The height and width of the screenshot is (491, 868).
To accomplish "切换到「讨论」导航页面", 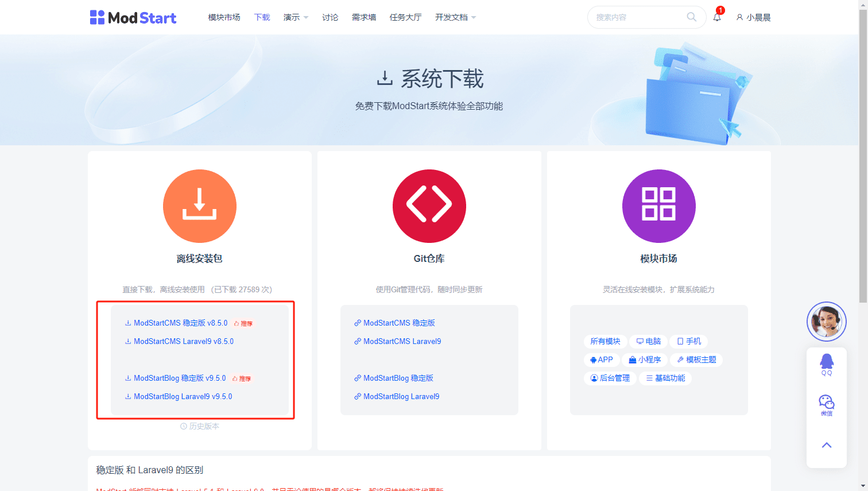I will tap(330, 17).
